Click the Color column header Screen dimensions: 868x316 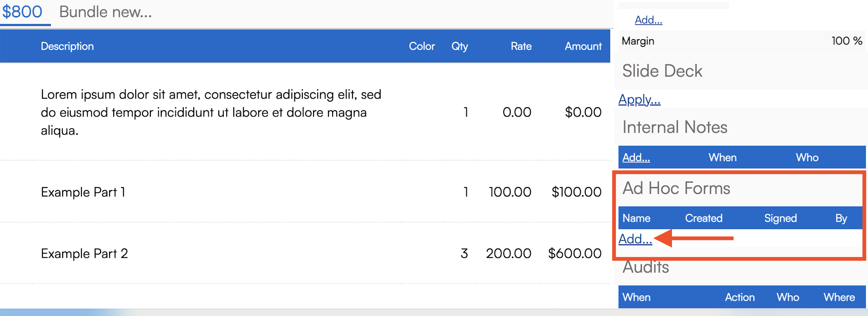click(x=422, y=46)
